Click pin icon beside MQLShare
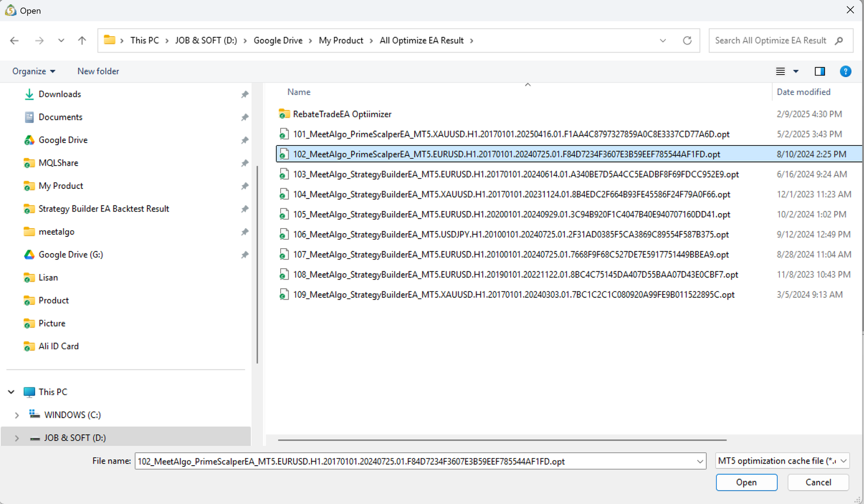This screenshot has width=864, height=504. coord(245,163)
